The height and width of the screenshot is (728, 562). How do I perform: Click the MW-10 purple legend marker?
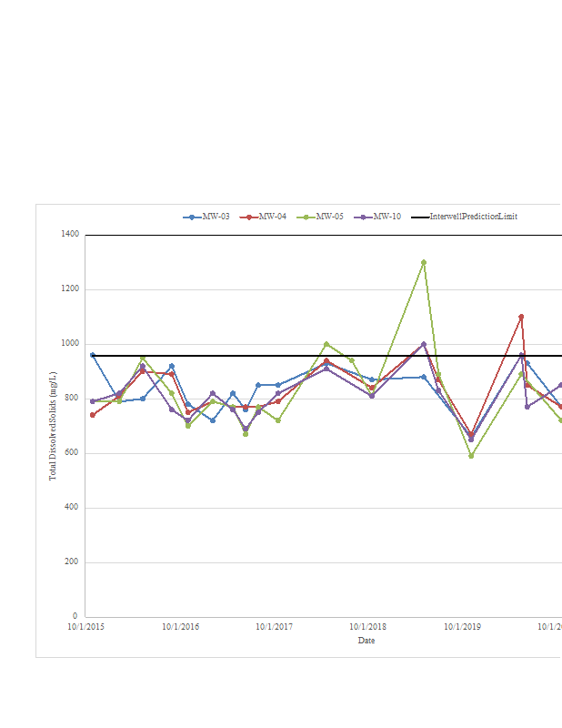[x=363, y=217]
